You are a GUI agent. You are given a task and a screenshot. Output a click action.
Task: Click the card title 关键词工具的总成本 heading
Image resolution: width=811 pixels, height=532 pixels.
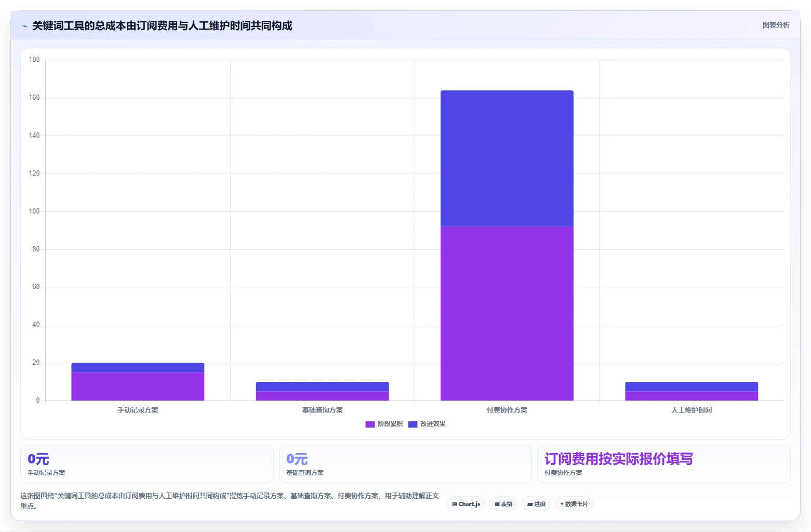click(162, 25)
